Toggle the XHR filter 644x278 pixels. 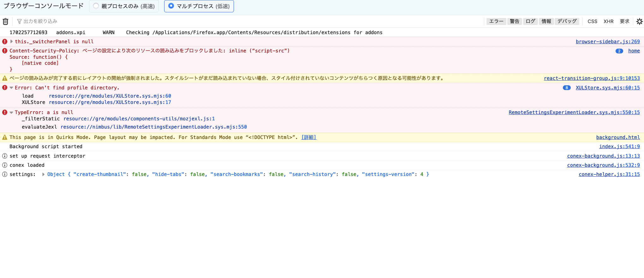coord(608,21)
